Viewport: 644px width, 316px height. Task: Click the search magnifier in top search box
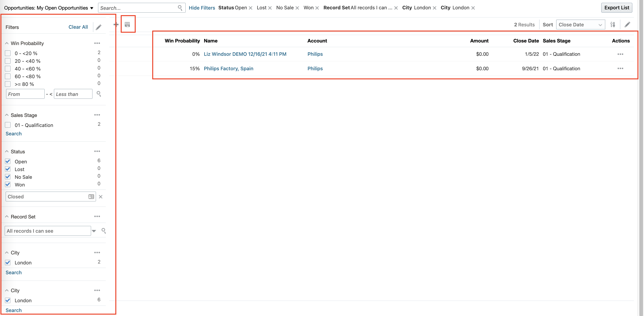[180, 8]
